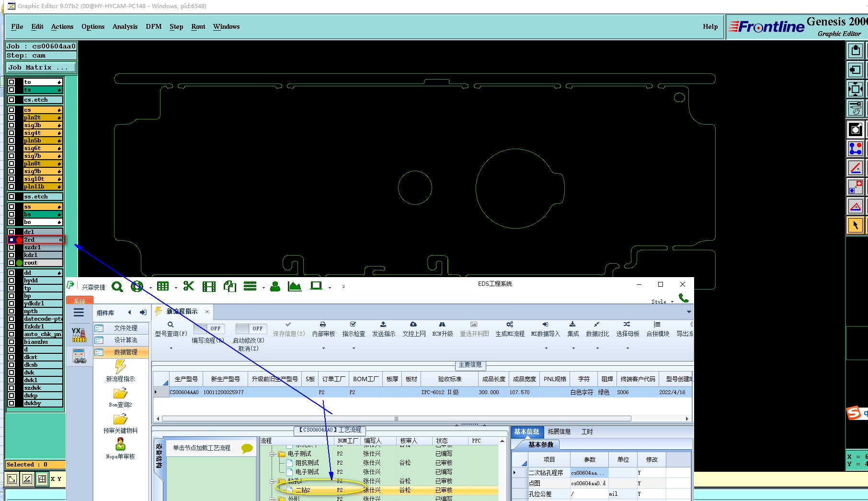868x501 pixels.
Task: Select the pointer arrow tool in Genesis
Action: click(x=856, y=225)
